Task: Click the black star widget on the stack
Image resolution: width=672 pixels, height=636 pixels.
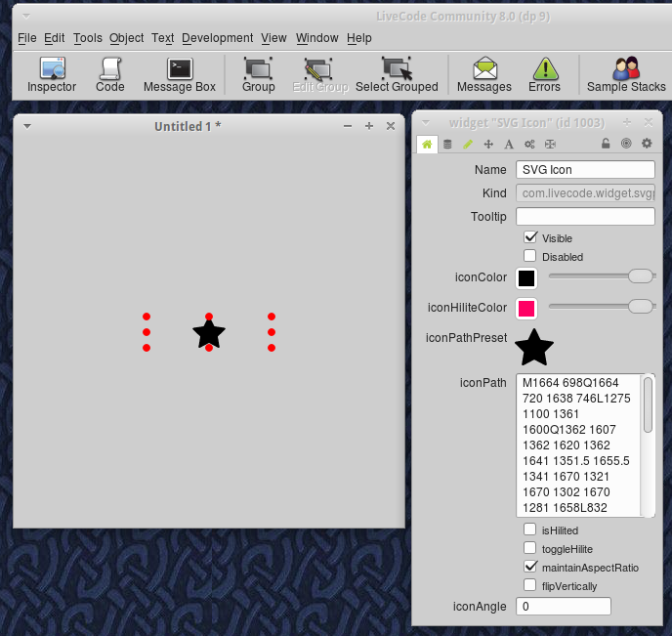Action: click(x=209, y=333)
